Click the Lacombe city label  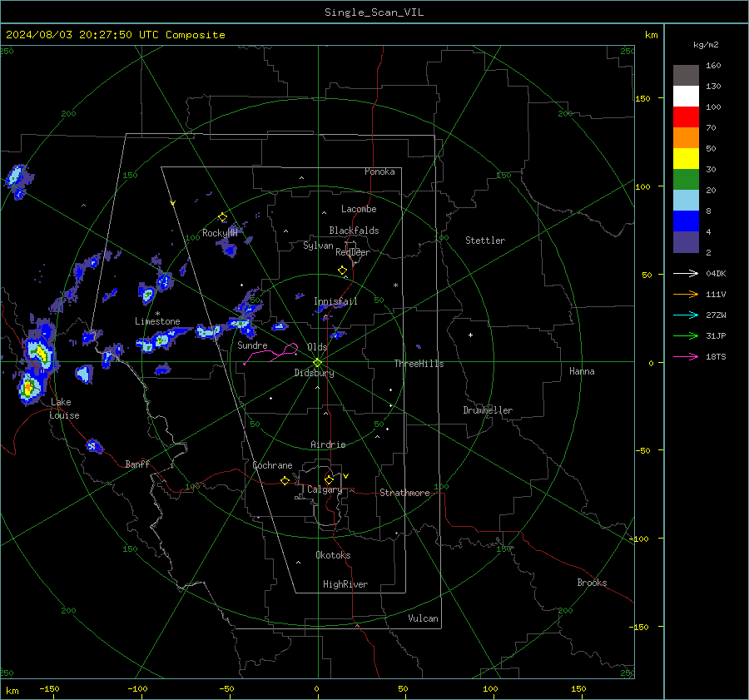click(359, 209)
